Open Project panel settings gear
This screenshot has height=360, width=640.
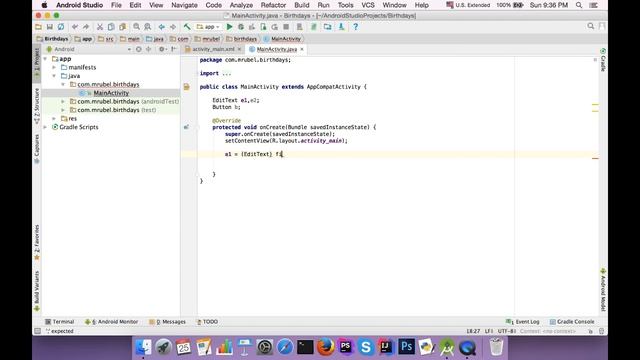tap(162, 49)
